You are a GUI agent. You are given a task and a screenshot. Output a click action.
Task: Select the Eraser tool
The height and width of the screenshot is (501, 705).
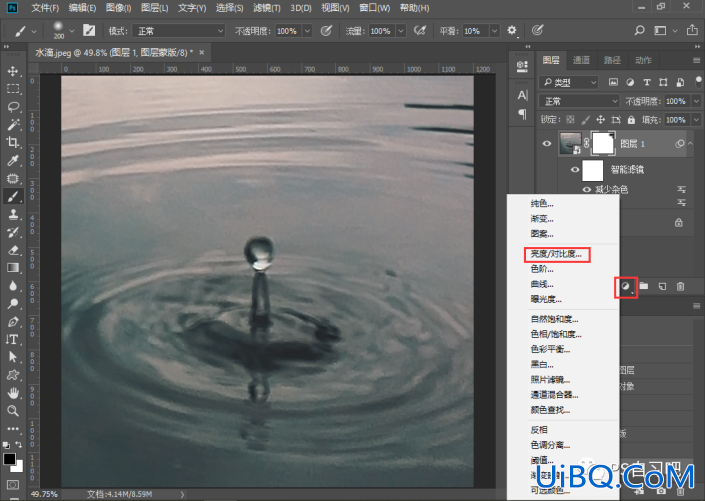tap(13, 250)
